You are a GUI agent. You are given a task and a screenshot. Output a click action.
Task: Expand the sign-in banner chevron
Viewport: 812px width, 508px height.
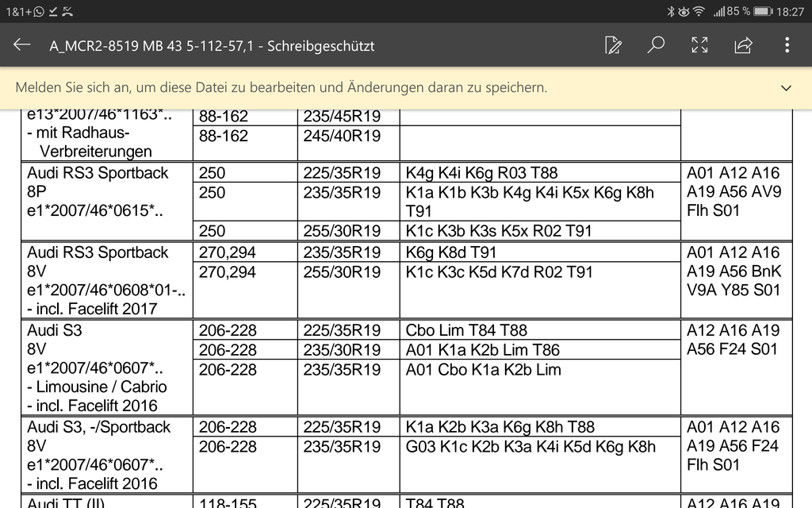pos(786,88)
